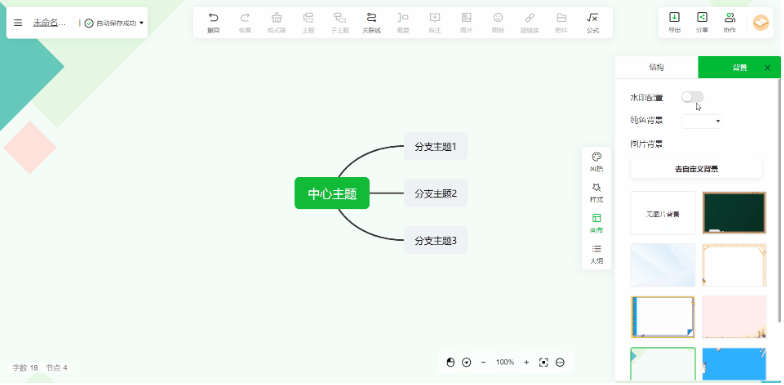Select the pink background thumbnail
784x385 pixels.
click(734, 316)
